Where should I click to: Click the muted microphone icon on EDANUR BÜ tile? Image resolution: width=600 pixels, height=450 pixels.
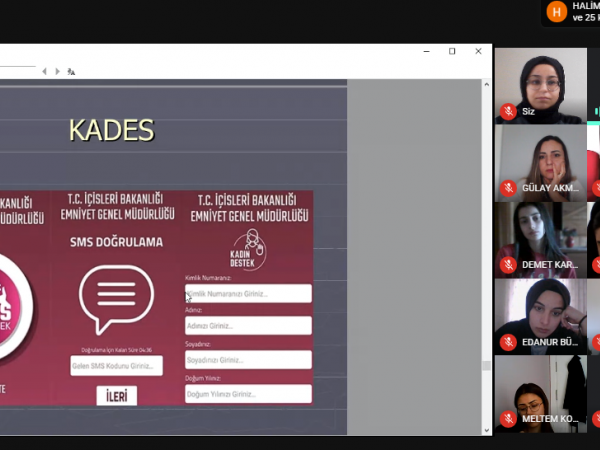point(508,342)
